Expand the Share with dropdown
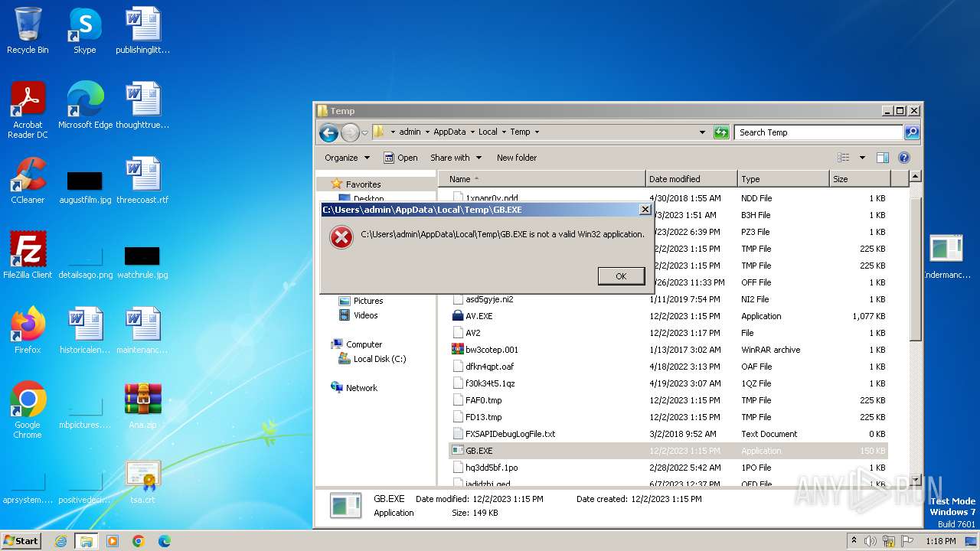Image resolution: width=980 pixels, height=551 pixels. tap(456, 158)
